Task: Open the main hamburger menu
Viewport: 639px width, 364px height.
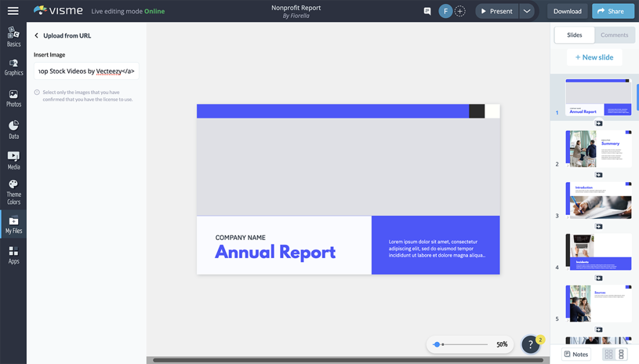Action: pos(13,11)
